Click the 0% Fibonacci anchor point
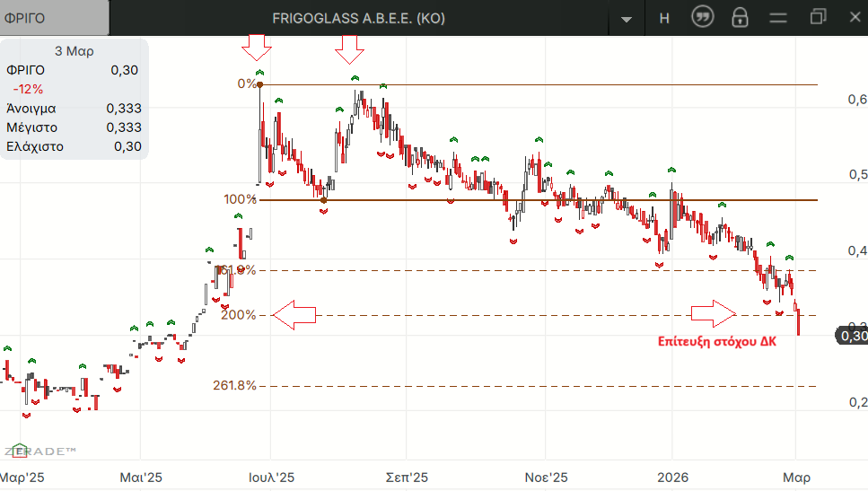868x491 pixels. (259, 84)
